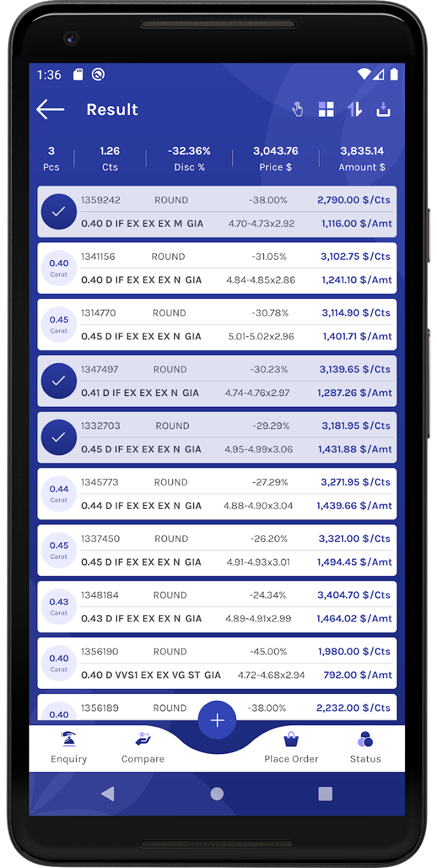Tap the hand pointer select icon

click(x=297, y=109)
